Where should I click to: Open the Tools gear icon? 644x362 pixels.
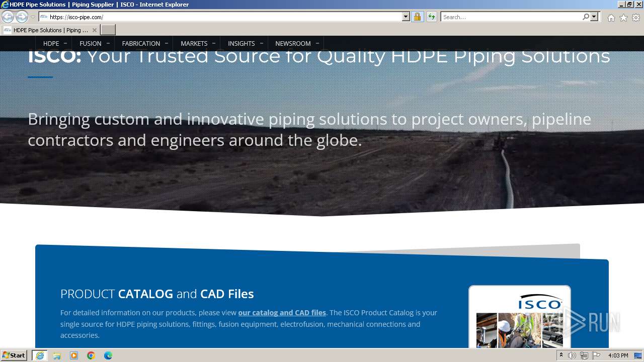coord(636,18)
